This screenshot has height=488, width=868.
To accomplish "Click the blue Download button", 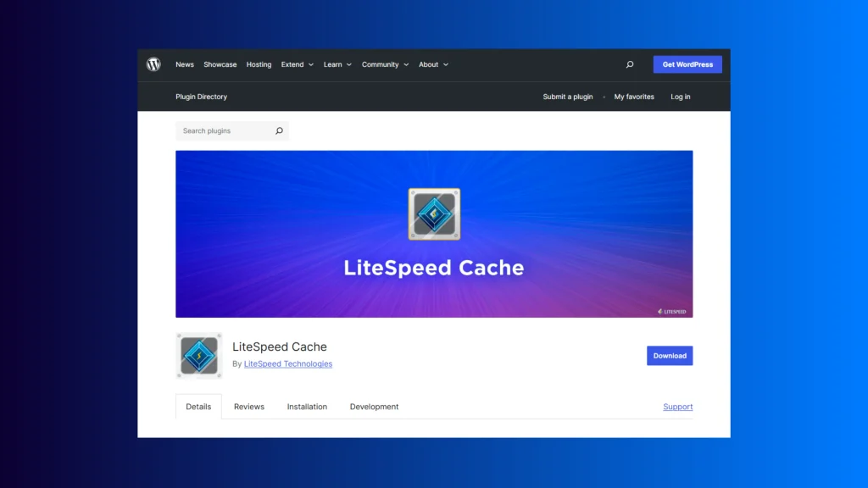I will [670, 356].
